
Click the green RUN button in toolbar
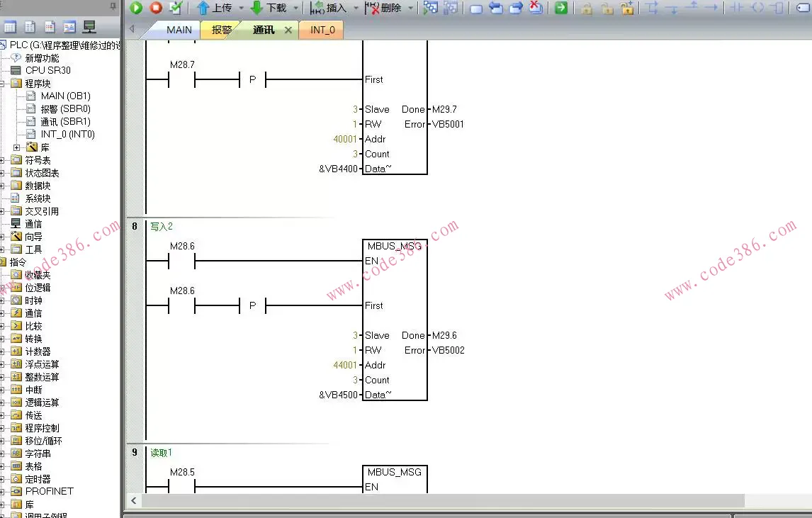pos(136,8)
